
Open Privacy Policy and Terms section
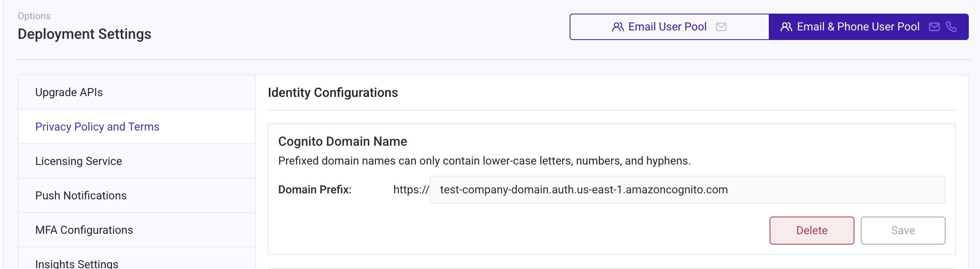pyautogui.click(x=137, y=127)
